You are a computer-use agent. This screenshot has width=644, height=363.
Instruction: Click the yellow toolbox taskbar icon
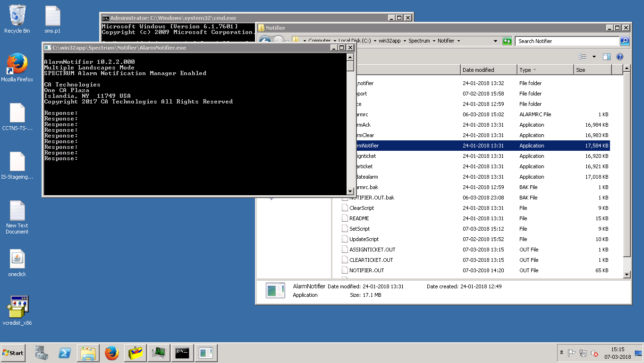[136, 353]
